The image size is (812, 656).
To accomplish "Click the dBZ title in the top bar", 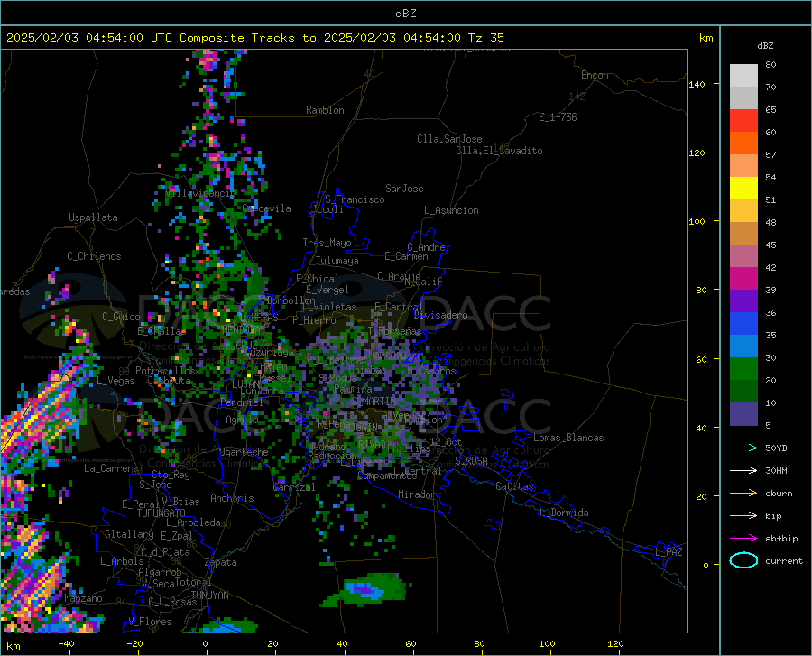I will pyautogui.click(x=405, y=14).
